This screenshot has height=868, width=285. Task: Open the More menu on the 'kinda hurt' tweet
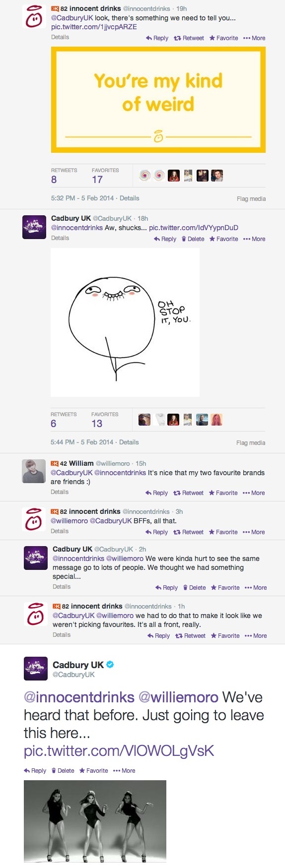(256, 588)
